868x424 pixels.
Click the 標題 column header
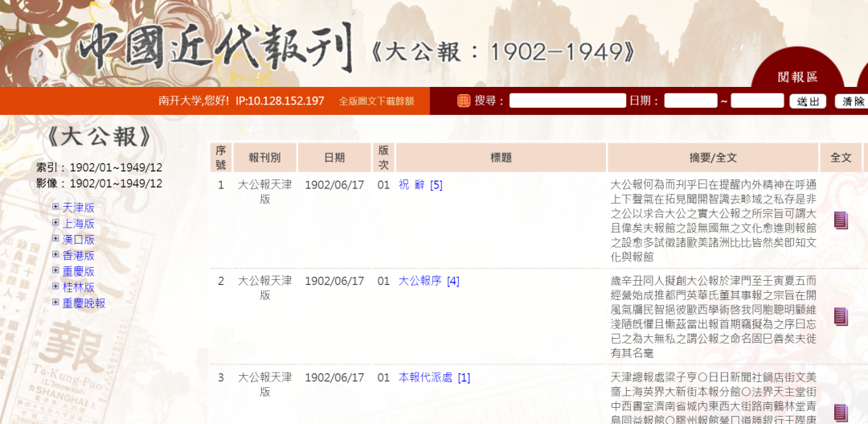(501, 158)
